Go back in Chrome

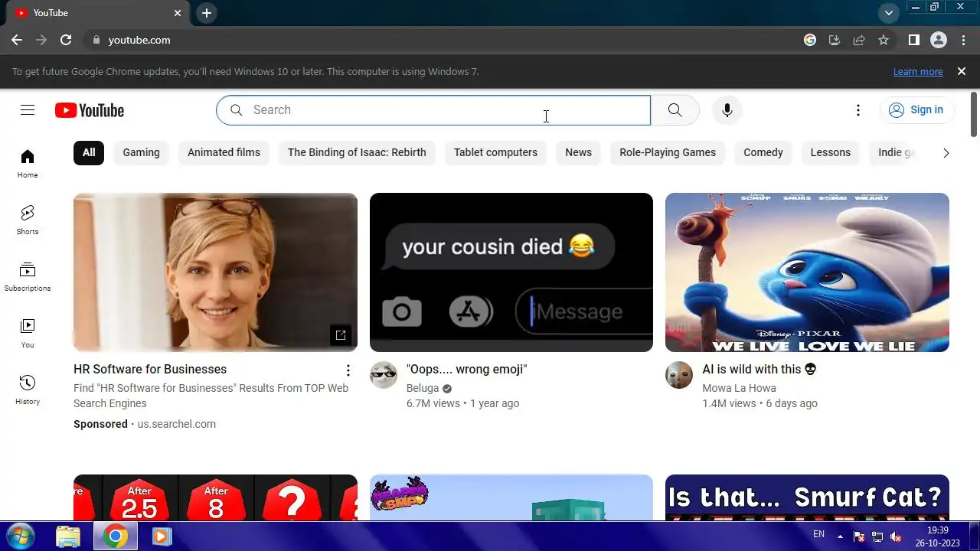(x=17, y=40)
